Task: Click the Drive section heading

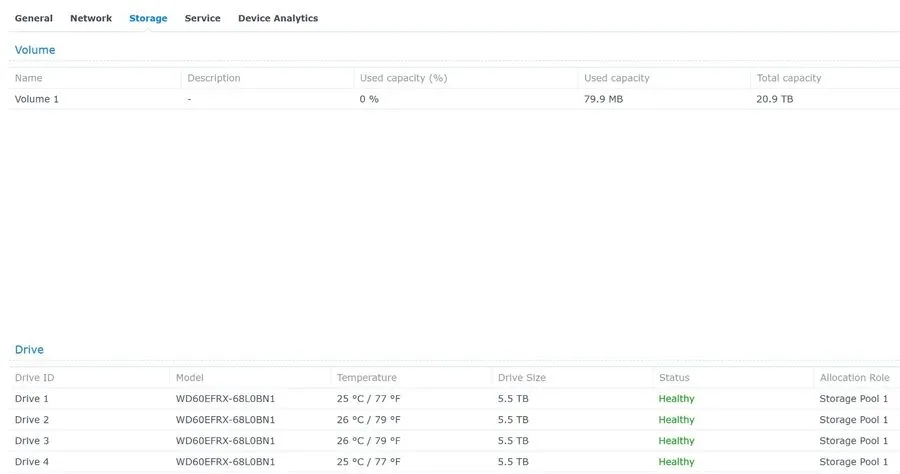Action: pyautogui.click(x=29, y=349)
